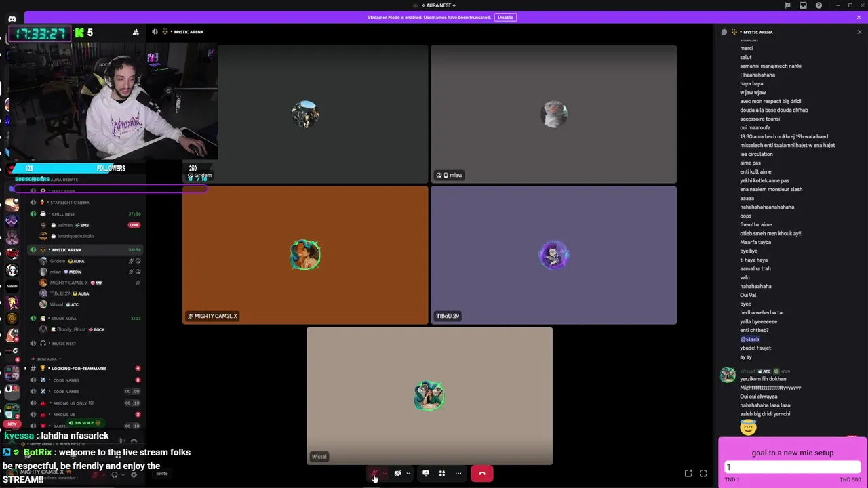Open Wissal's avatar in chat message
The height and width of the screenshot is (488, 868).
[x=728, y=375]
